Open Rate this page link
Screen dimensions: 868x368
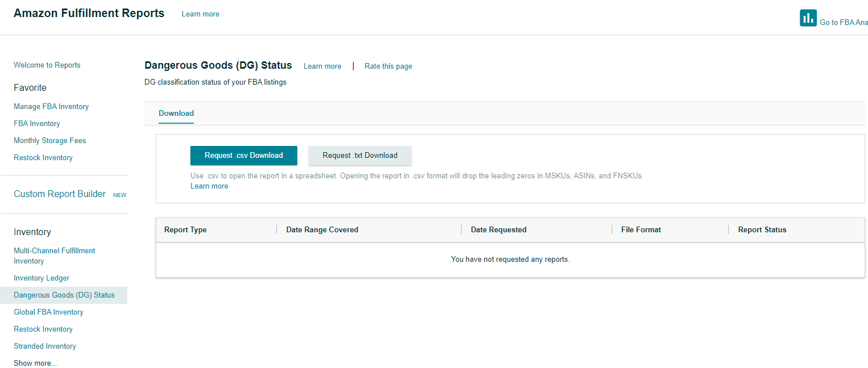(x=388, y=66)
